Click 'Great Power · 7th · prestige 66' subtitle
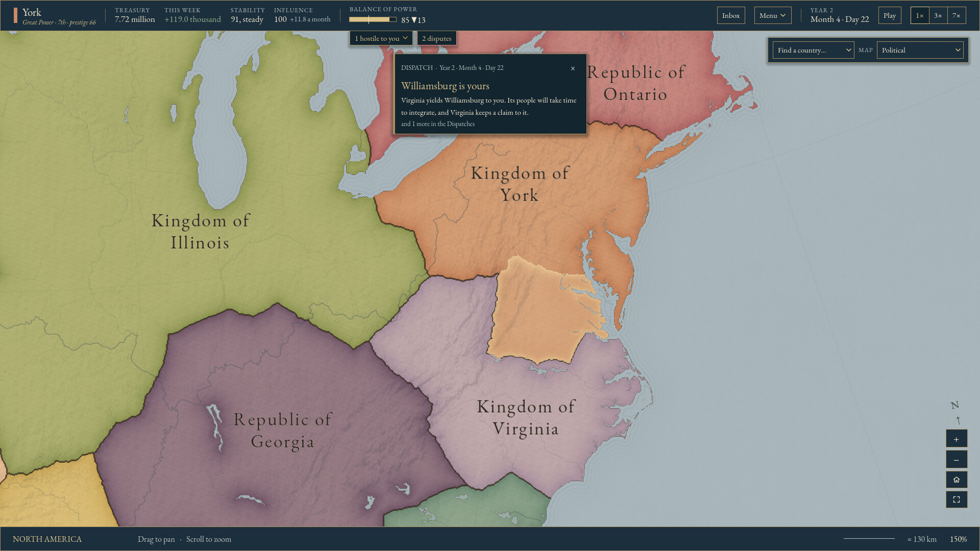The image size is (980, 551). [59, 22]
